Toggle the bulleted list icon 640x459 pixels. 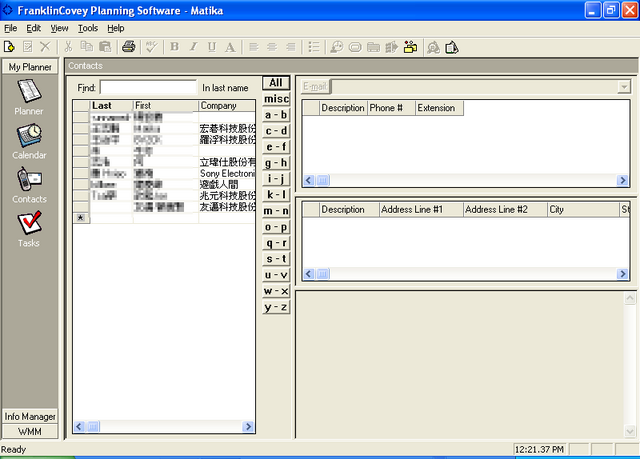click(314, 47)
